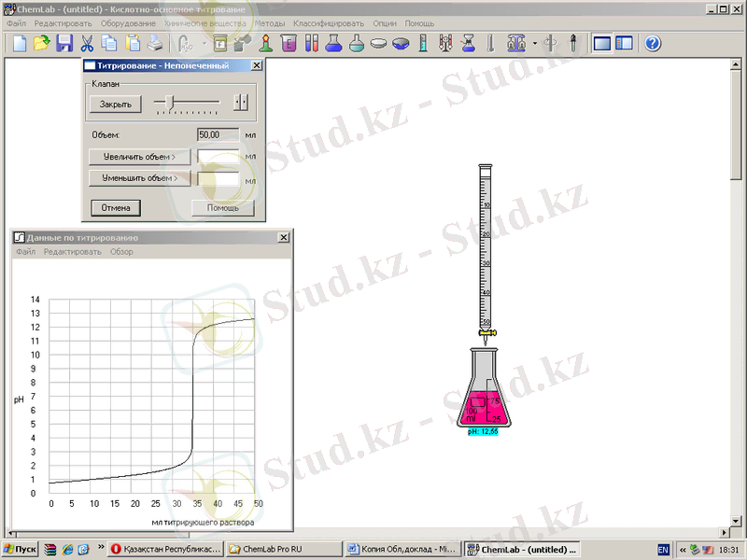Screen dimensions: 747x560
Task: Click the Open folder icon
Action: pyautogui.click(x=41, y=43)
